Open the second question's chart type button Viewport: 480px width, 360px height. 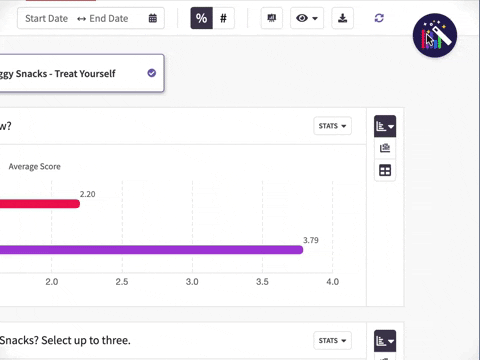(x=385, y=341)
